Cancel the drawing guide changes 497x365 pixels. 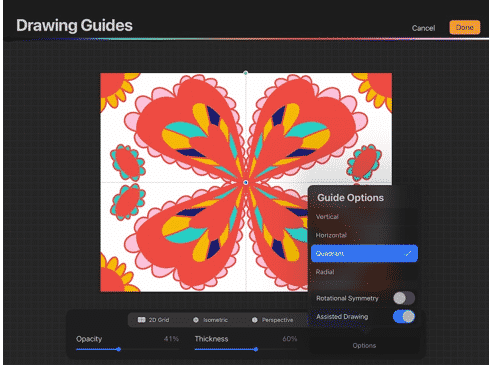pyautogui.click(x=423, y=28)
